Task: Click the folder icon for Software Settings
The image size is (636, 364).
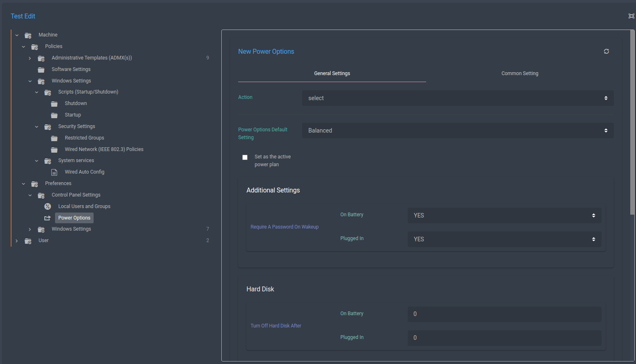Action: pyautogui.click(x=41, y=69)
